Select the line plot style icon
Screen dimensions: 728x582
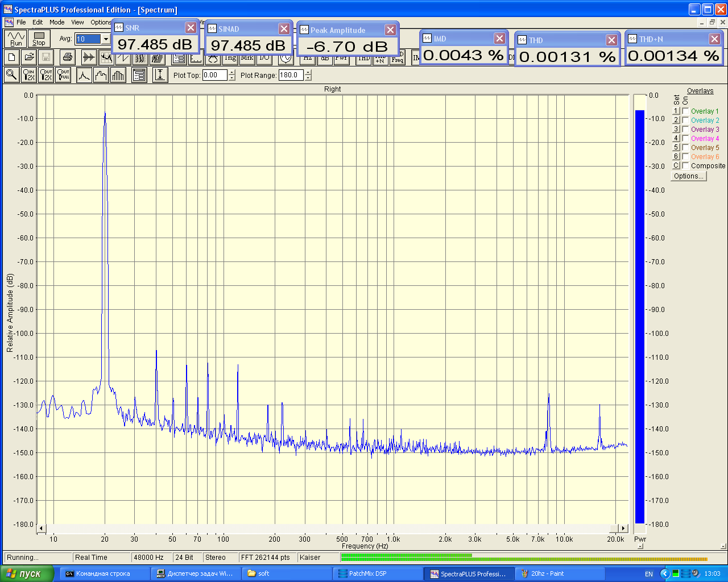pos(84,75)
